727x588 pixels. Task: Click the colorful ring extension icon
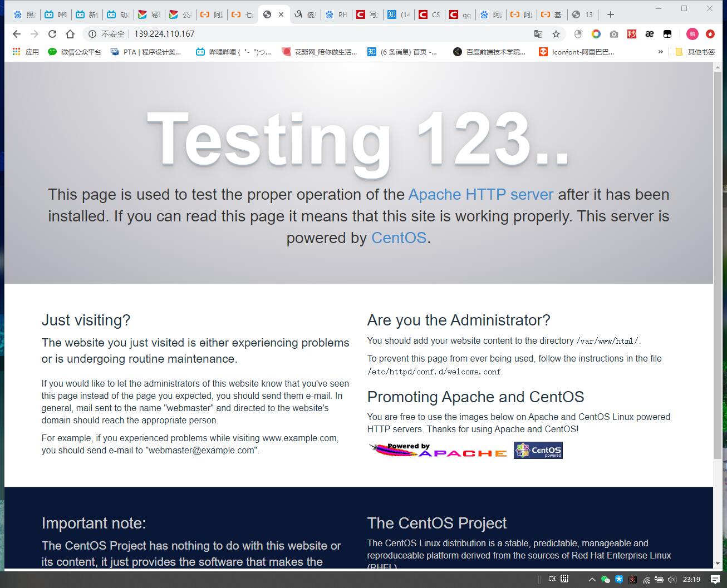tap(596, 34)
